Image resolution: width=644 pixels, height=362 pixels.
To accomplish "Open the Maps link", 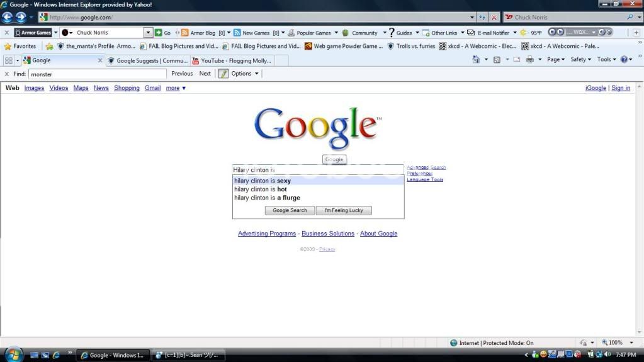I will (x=81, y=88).
